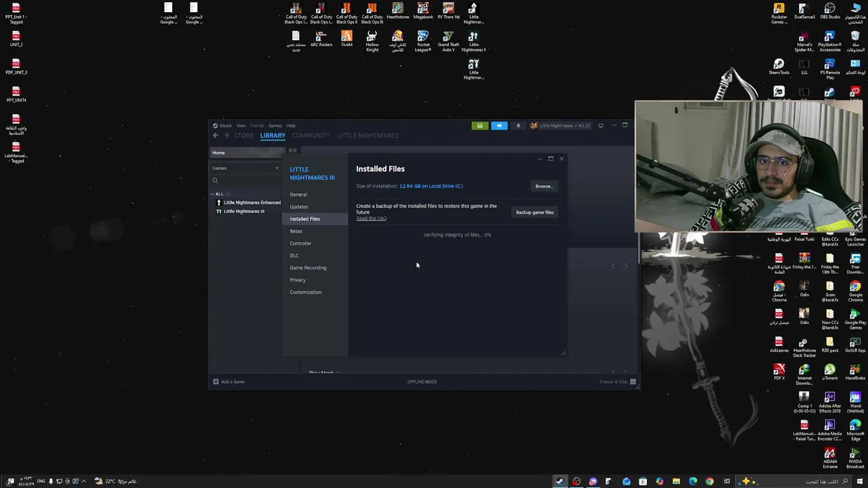Screen dimensions: 868x488
Task: Click taskbar weather widget showing 22°C
Action: coord(115,481)
